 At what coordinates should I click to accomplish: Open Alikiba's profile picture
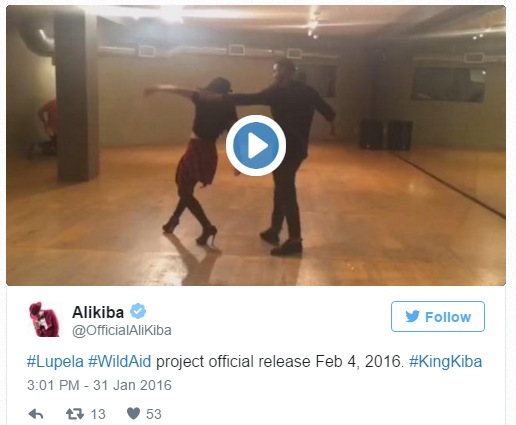tap(44, 319)
